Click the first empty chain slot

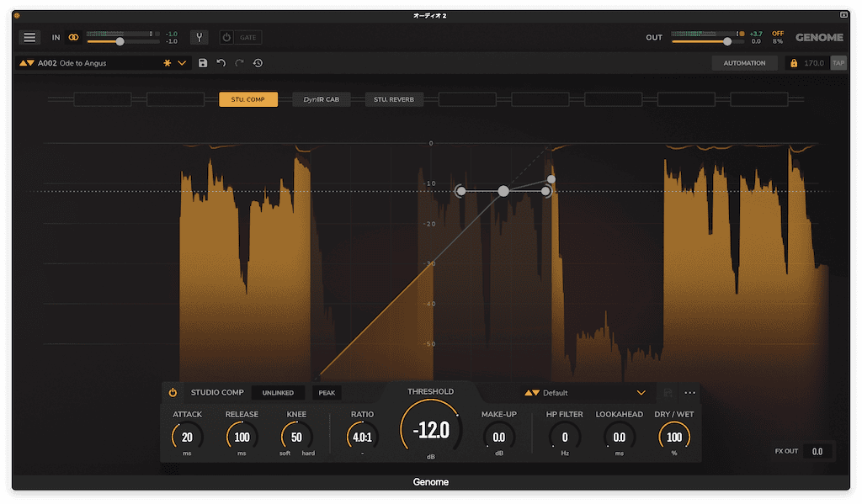pyautogui.click(x=102, y=99)
